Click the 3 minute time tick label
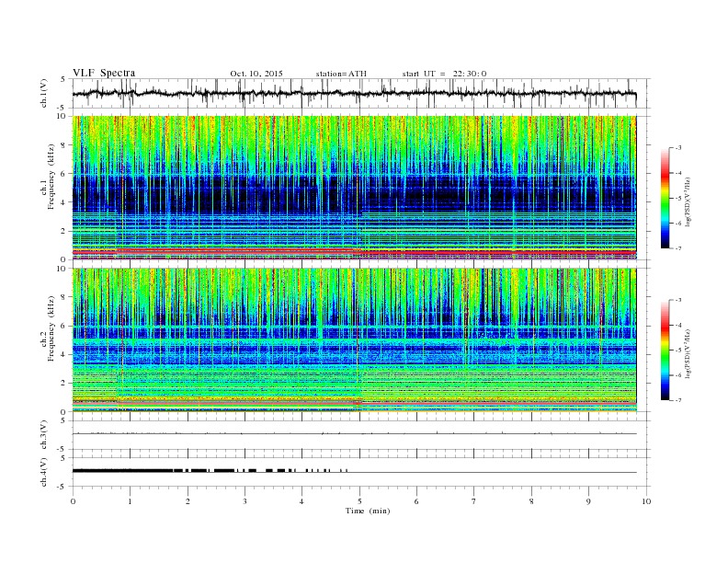The height and width of the screenshot is (563, 728). pos(245,501)
